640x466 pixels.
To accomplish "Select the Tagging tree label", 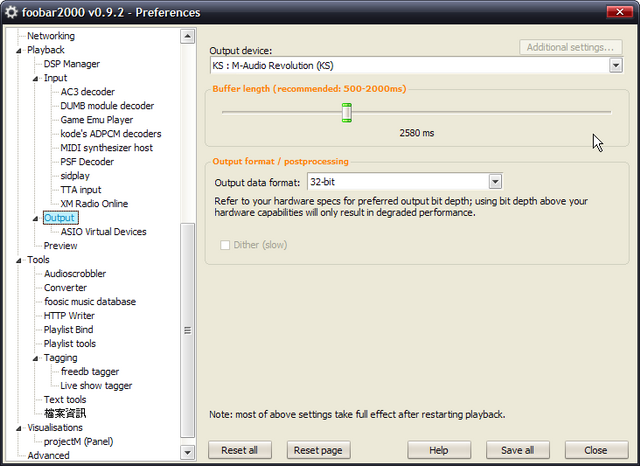I will (61, 358).
